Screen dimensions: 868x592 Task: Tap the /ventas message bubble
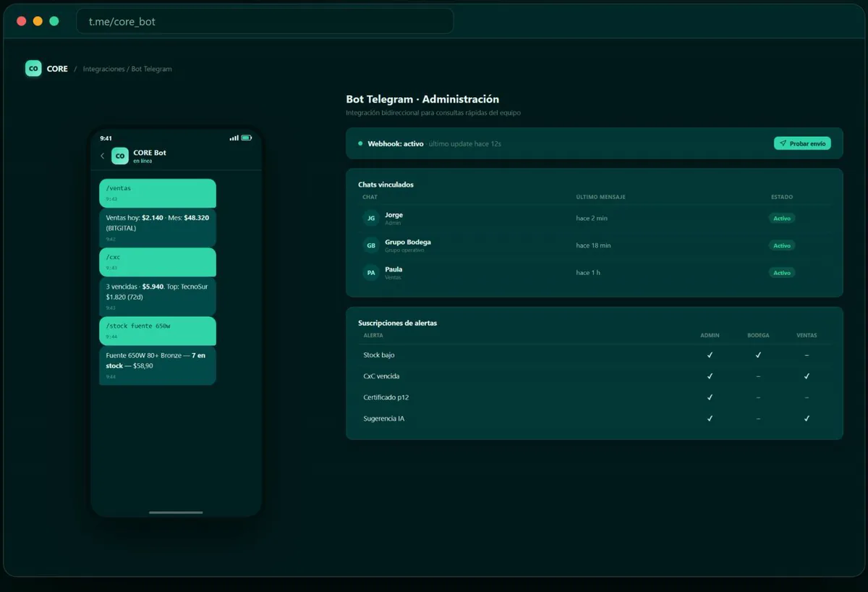[158, 193]
